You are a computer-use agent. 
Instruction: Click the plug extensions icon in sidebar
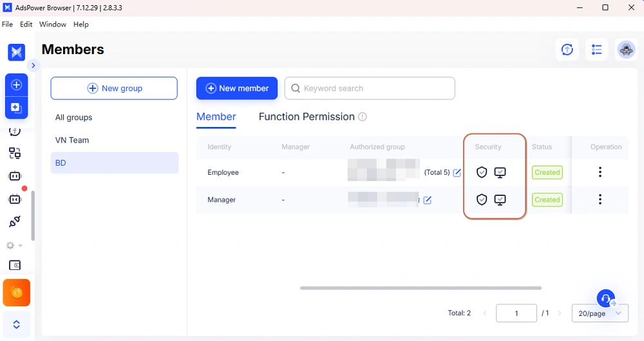[x=15, y=222]
